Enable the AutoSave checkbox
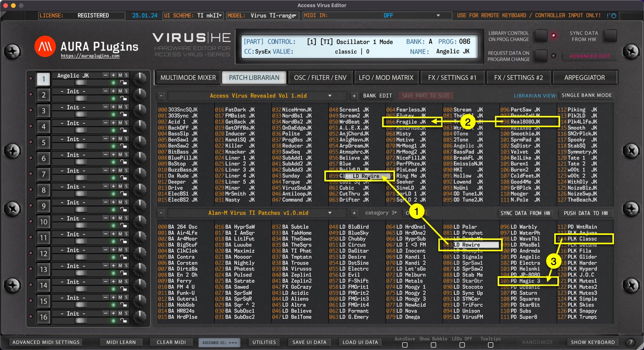 tap(405, 345)
